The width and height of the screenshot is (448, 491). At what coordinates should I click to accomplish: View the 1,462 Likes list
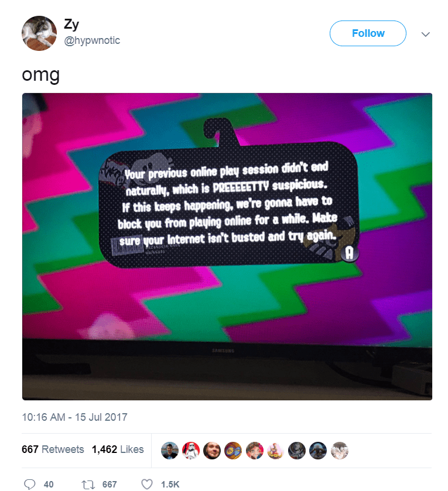pos(118,449)
